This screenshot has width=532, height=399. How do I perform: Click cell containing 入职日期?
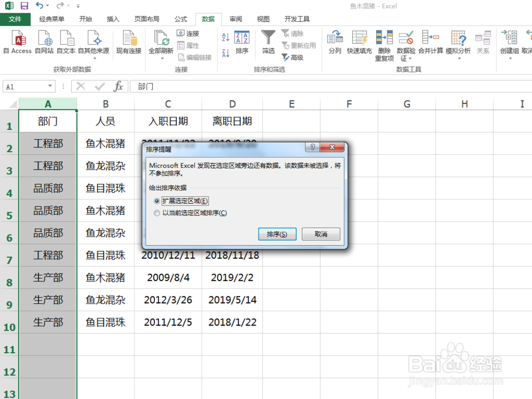(168, 121)
